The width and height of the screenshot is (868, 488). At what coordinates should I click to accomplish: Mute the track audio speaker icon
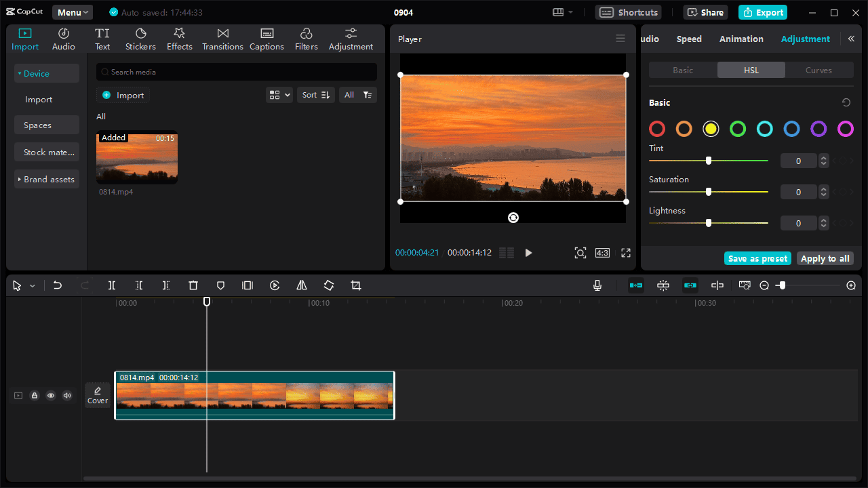tap(67, 395)
